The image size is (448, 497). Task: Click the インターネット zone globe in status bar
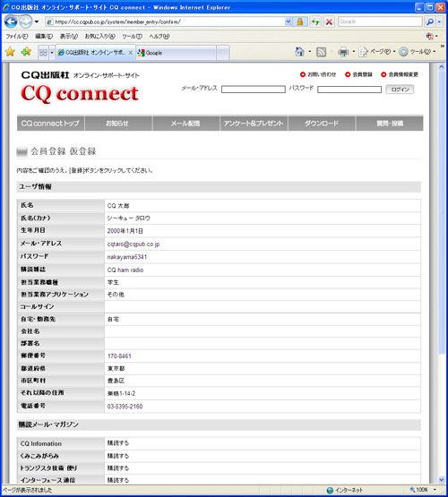pos(330,490)
